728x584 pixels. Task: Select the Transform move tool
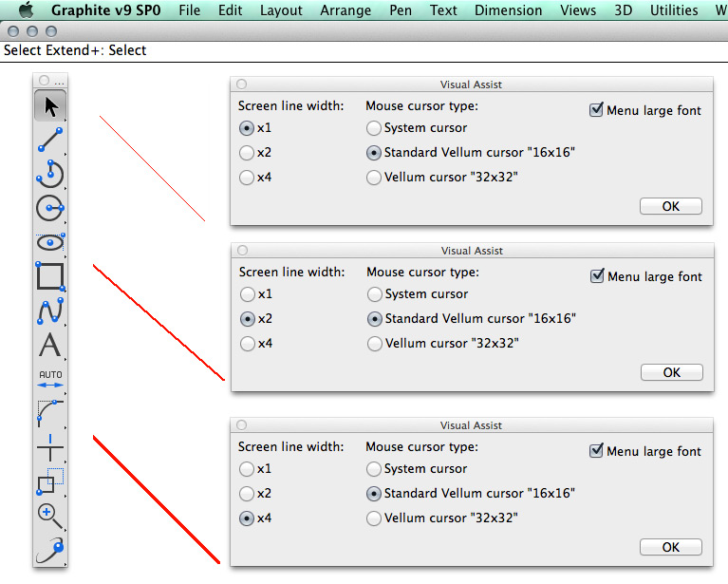(49, 481)
